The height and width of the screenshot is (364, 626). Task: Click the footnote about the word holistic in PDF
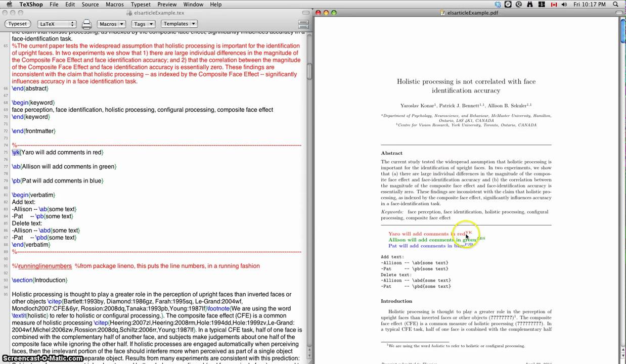456,346
